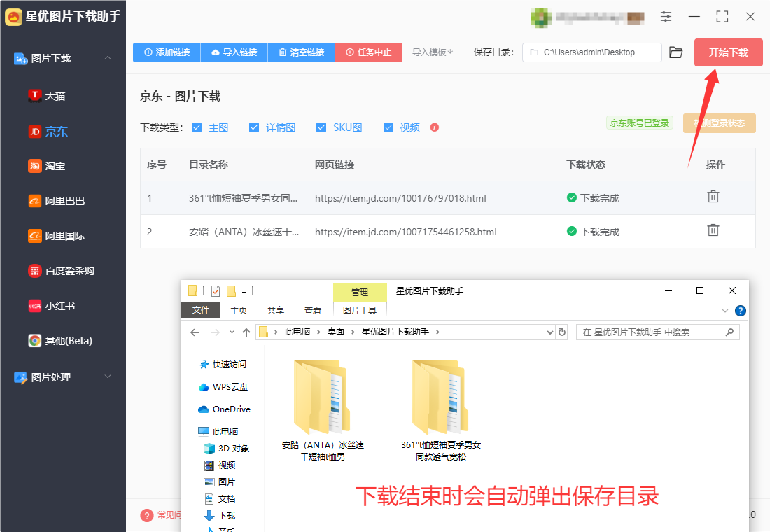Click the 添加链接 button

coord(167,52)
